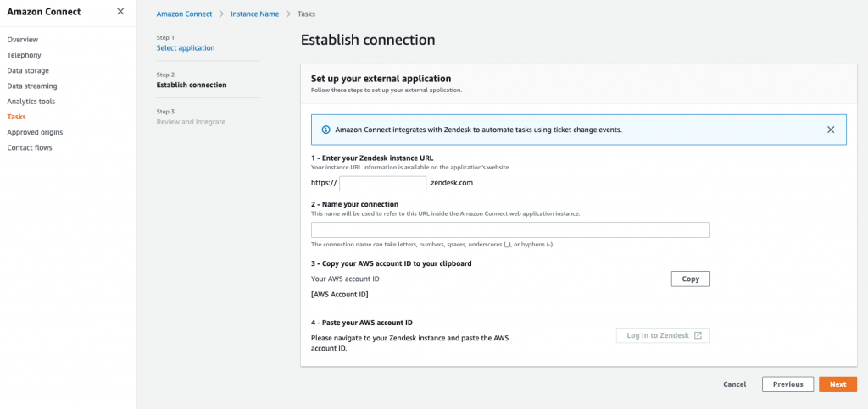
Task: Click the Log in to Zendesk button
Action: pos(663,335)
